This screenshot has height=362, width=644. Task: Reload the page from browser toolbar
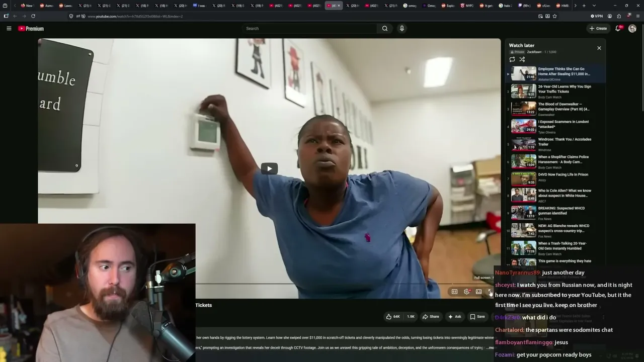(x=33, y=16)
